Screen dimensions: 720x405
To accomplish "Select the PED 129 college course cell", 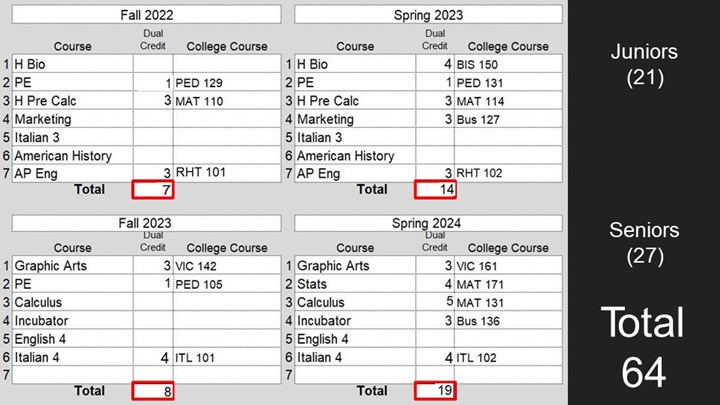I will 227,82.
